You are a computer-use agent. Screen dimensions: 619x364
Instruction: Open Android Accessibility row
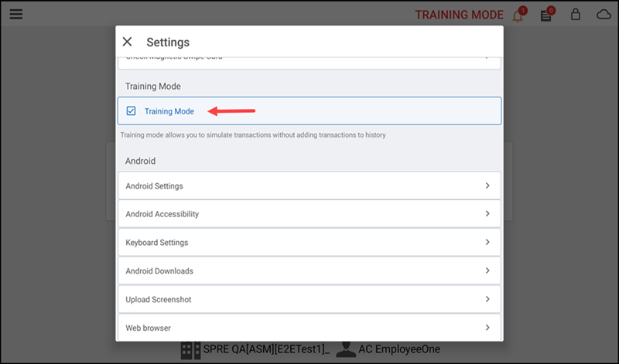click(309, 214)
